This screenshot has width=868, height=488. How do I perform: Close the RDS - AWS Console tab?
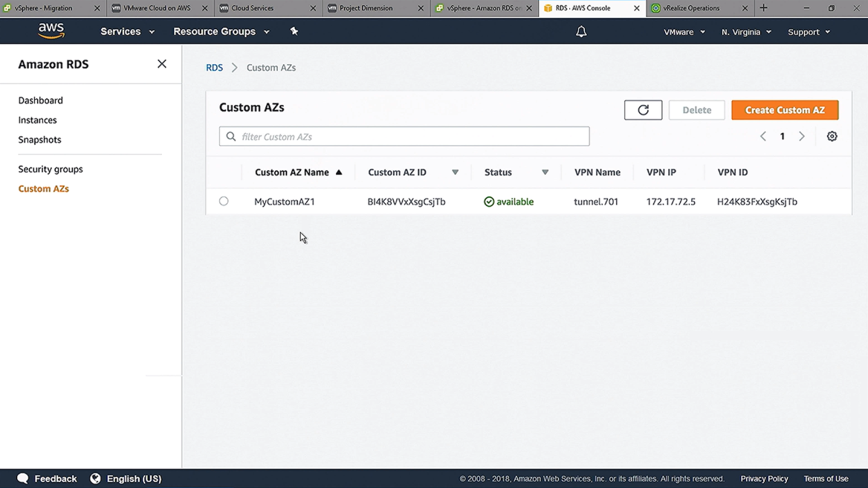(637, 8)
